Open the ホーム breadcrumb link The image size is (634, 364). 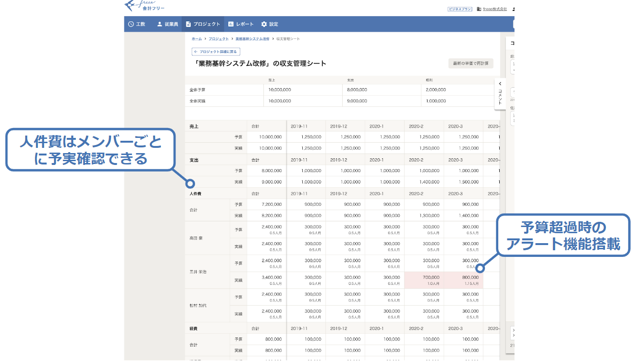pos(196,39)
